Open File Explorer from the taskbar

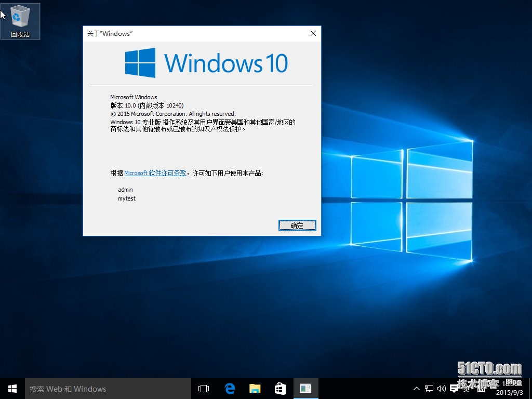click(x=255, y=389)
